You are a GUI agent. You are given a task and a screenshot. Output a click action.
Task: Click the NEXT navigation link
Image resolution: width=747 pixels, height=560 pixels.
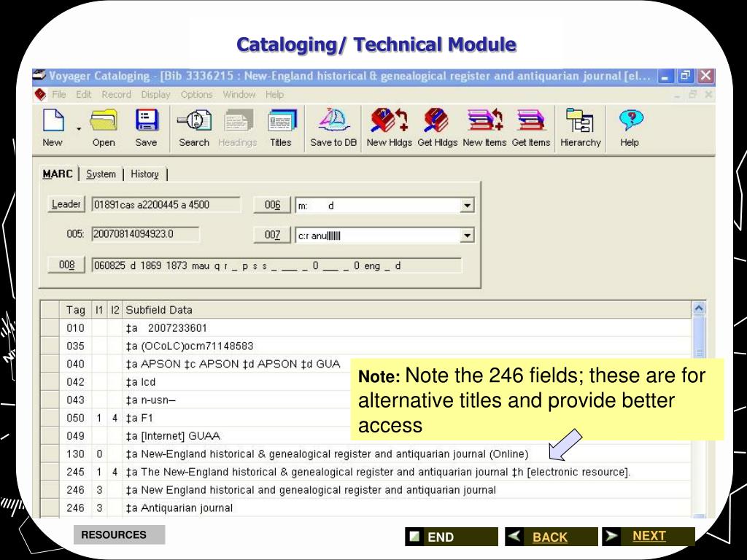(x=649, y=536)
